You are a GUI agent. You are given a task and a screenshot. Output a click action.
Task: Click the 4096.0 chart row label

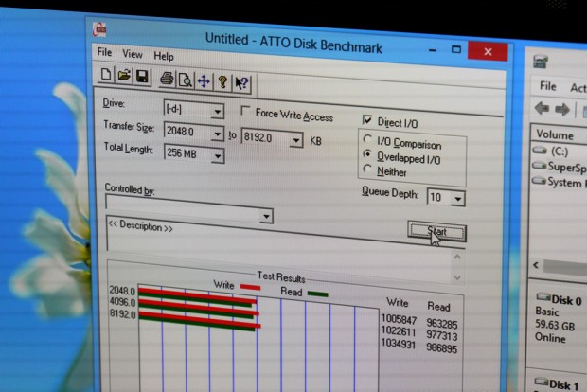pyautogui.click(x=122, y=302)
